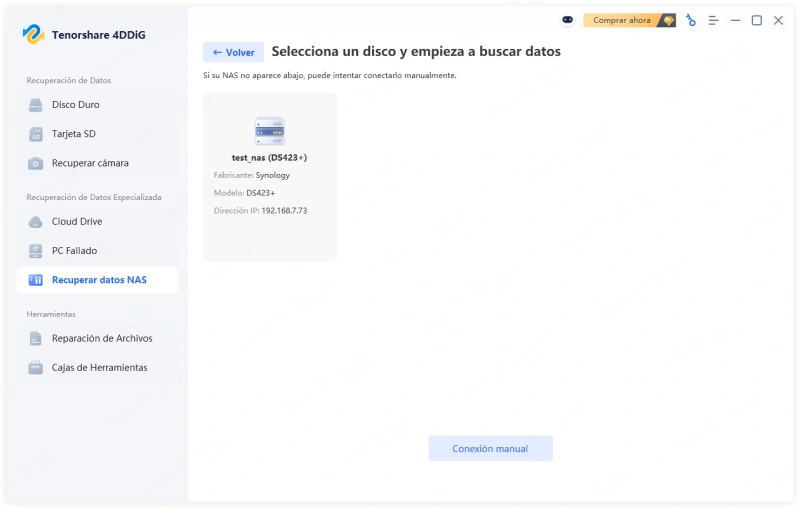
Task: Open Reparación de Archivos tool
Action: point(97,339)
